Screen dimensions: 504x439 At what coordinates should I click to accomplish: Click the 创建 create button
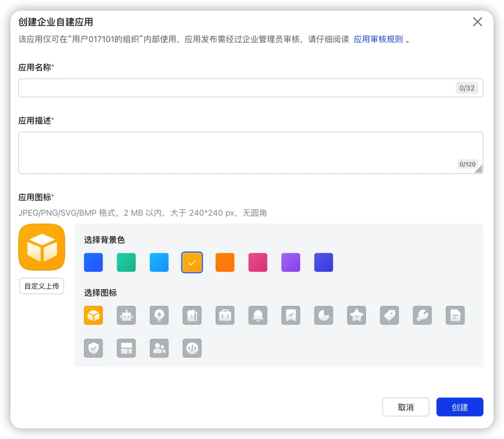(460, 407)
